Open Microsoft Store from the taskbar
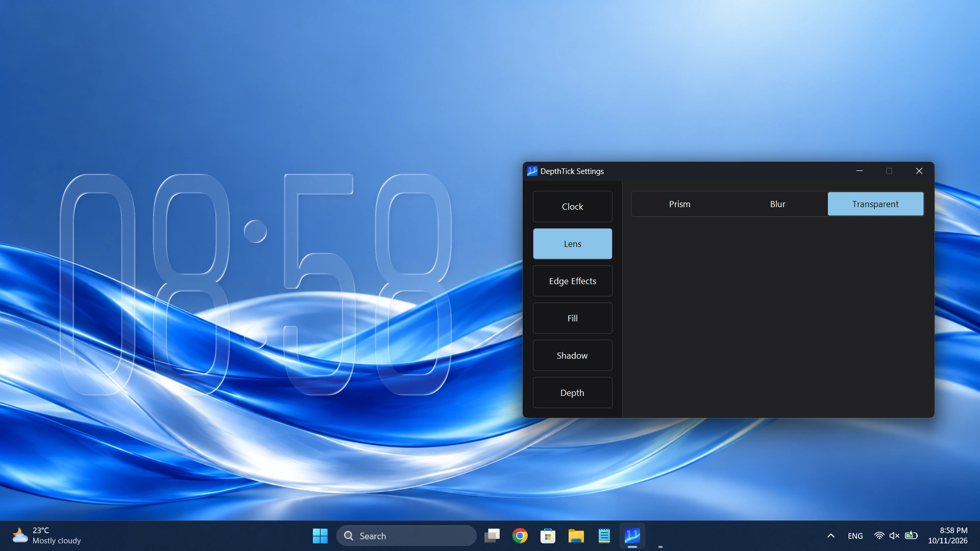Viewport: 980px width, 551px height. click(548, 536)
